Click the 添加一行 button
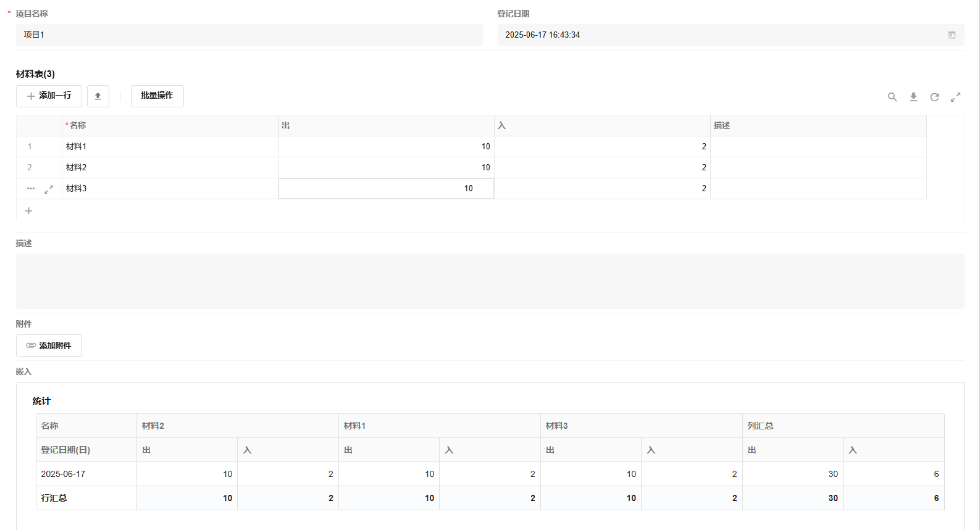 click(49, 96)
